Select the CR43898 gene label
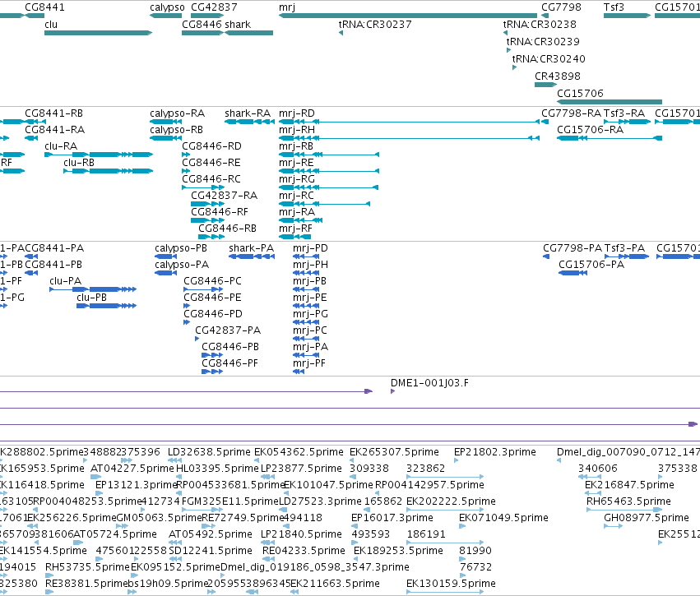This screenshot has width=700, height=596. tap(558, 76)
